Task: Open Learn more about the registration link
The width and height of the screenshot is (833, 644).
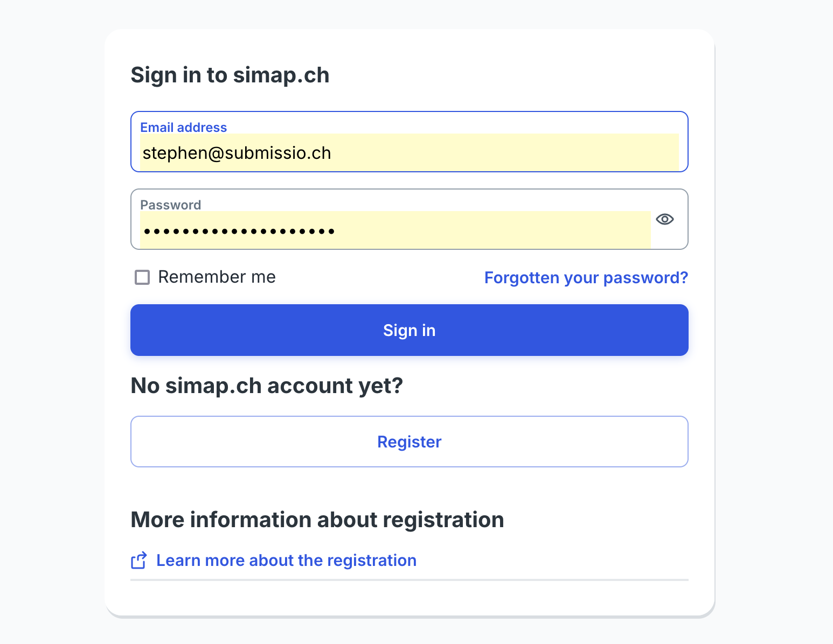Action: coord(286,561)
